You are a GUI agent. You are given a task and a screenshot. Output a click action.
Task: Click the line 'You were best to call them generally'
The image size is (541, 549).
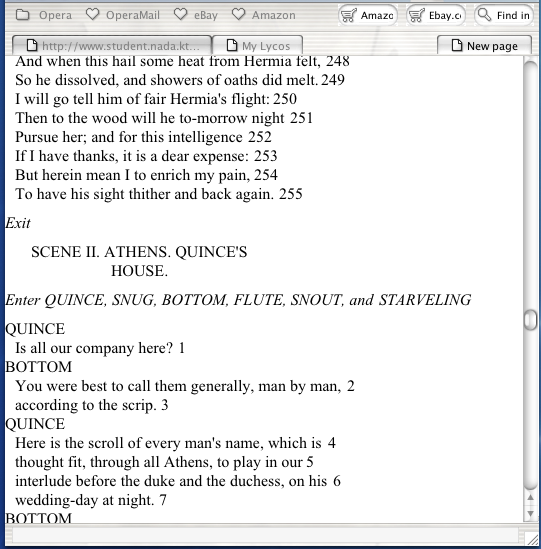[x=185, y=386]
